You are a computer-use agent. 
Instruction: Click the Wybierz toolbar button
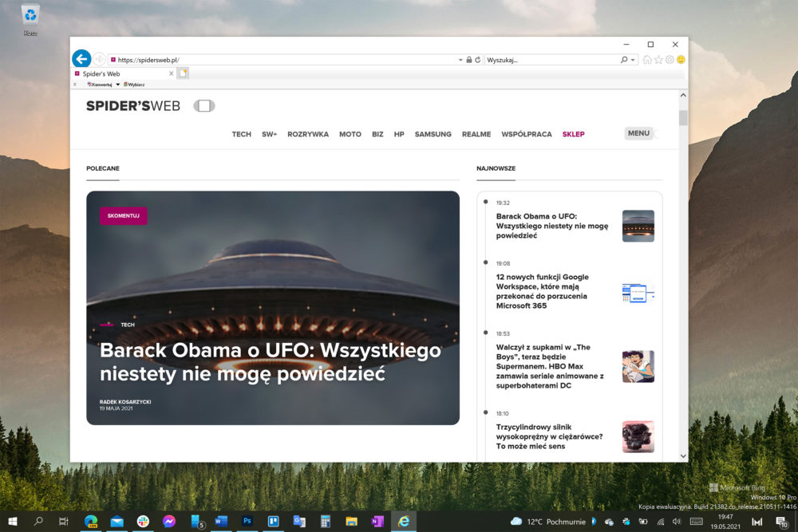click(134, 85)
